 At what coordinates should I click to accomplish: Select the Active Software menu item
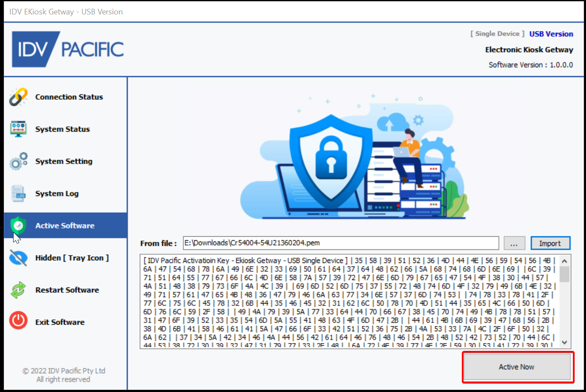point(66,225)
